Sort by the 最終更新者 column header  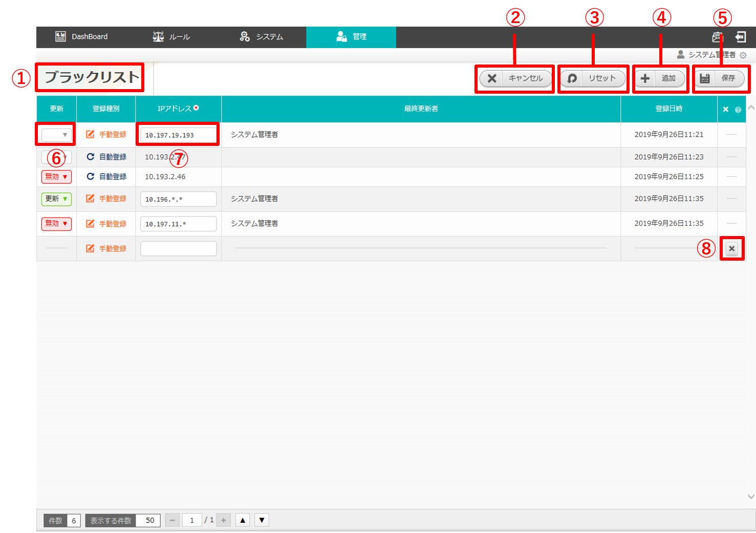(421, 109)
